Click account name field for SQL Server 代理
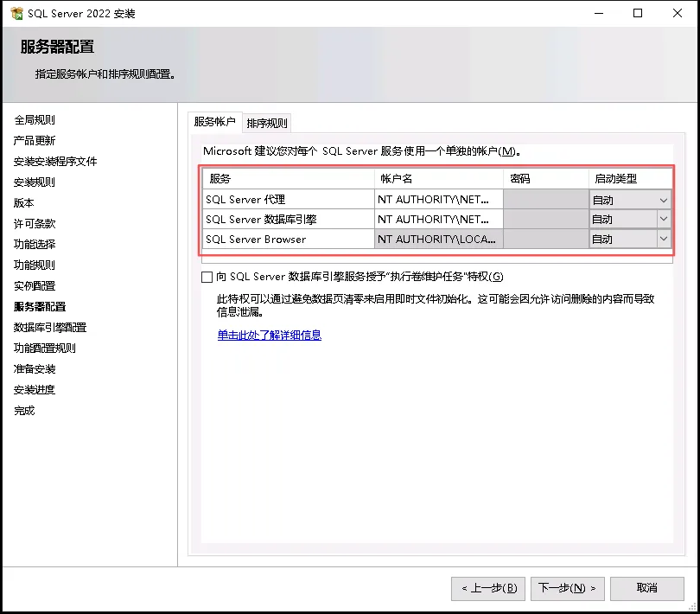The height and width of the screenshot is (614, 700). (x=438, y=200)
